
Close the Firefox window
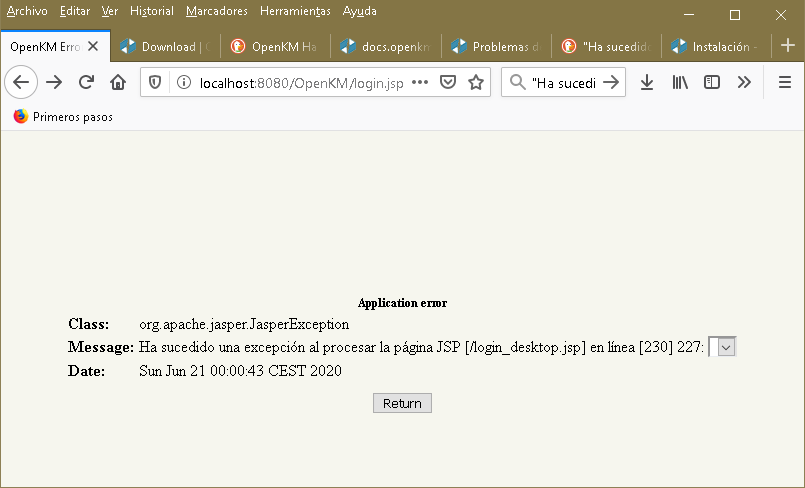pyautogui.click(x=781, y=15)
